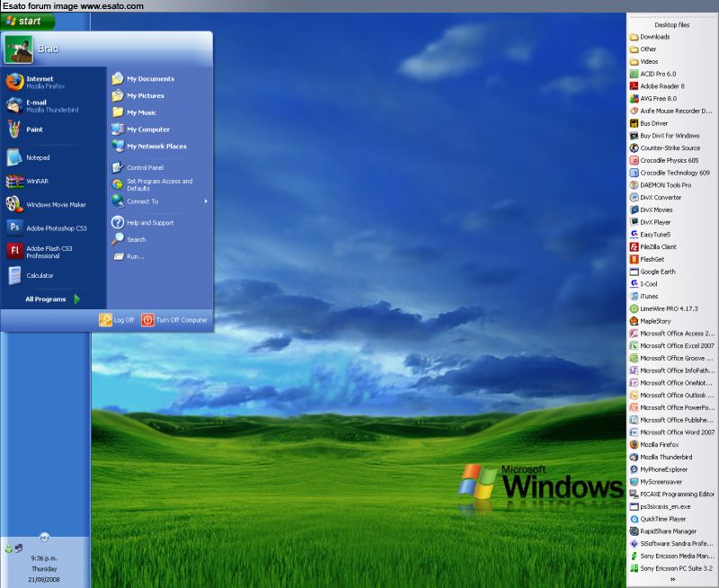719x588 pixels.
Task: Open Sony Ericsson PC Suite 3.2 shortcut
Action: coord(671,569)
